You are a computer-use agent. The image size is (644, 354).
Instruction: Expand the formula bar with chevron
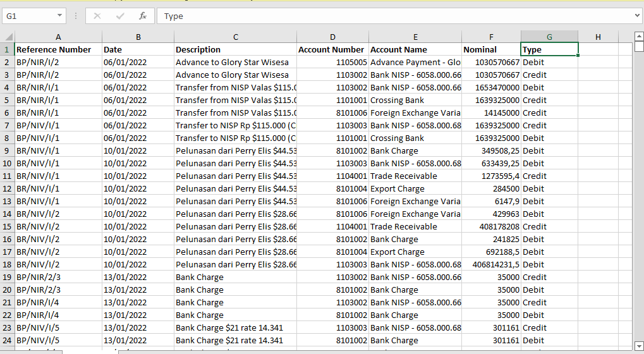(637, 16)
